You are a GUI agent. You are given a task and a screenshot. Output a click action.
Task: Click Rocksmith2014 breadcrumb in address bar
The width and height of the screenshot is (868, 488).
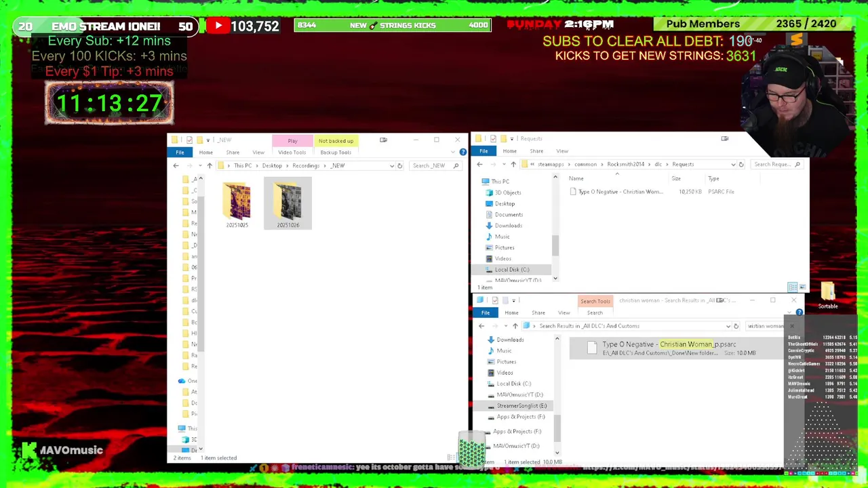tap(625, 164)
